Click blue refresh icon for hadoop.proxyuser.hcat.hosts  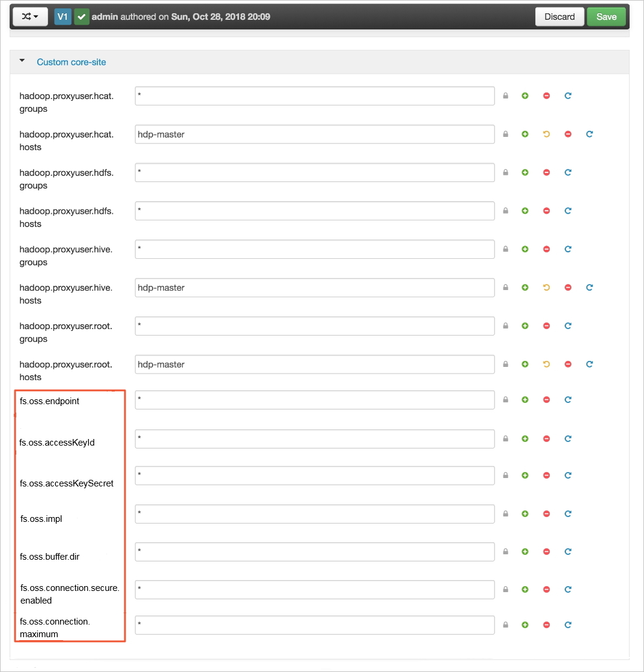(x=589, y=134)
